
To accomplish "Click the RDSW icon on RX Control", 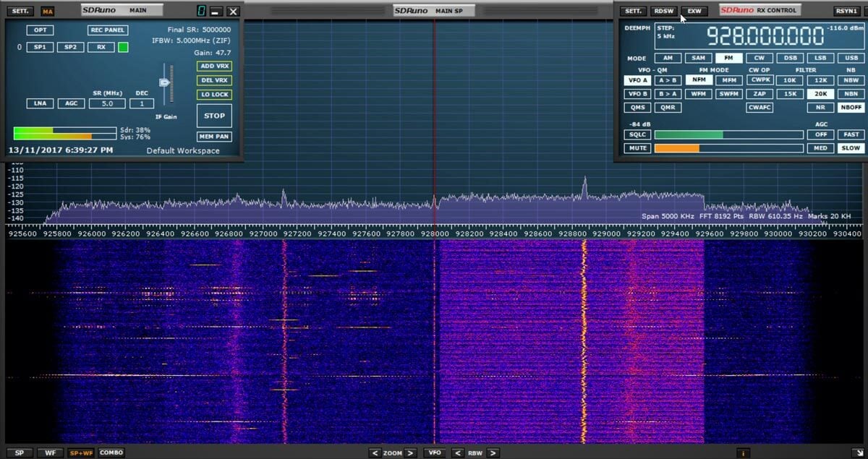I will pos(663,10).
